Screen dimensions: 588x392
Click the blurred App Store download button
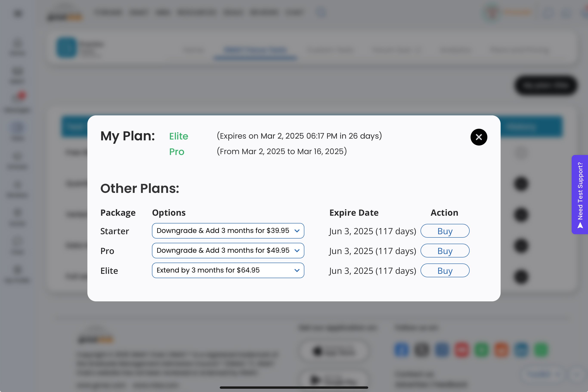[x=334, y=351]
